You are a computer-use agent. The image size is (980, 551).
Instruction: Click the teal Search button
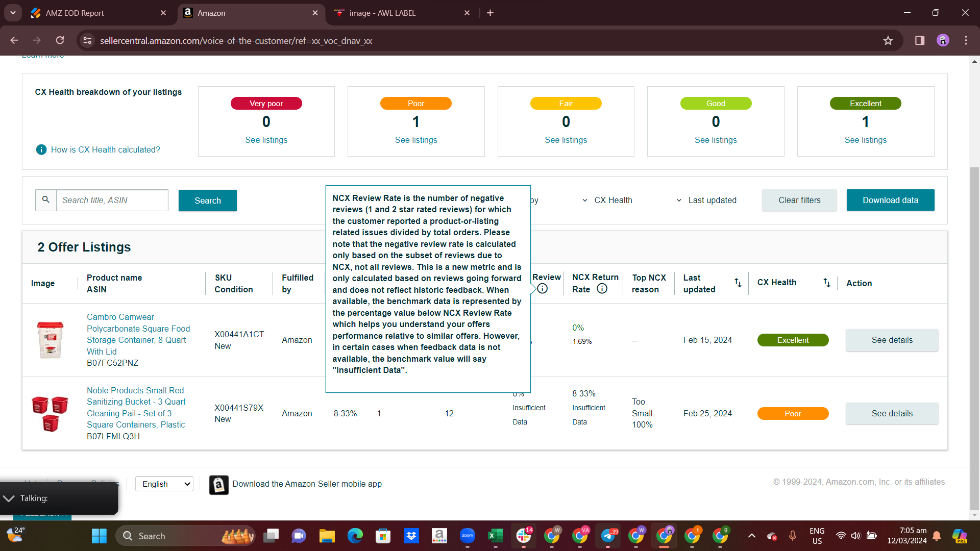[x=207, y=201]
